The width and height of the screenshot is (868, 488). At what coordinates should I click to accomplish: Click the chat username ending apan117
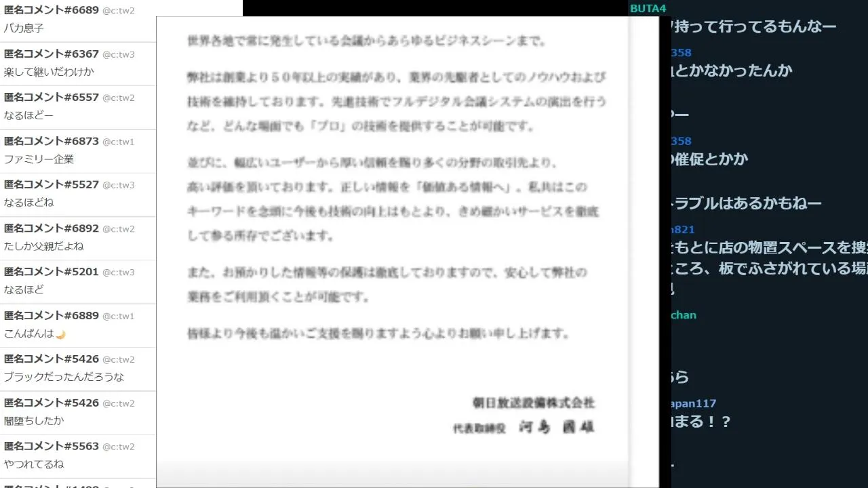[694, 403]
